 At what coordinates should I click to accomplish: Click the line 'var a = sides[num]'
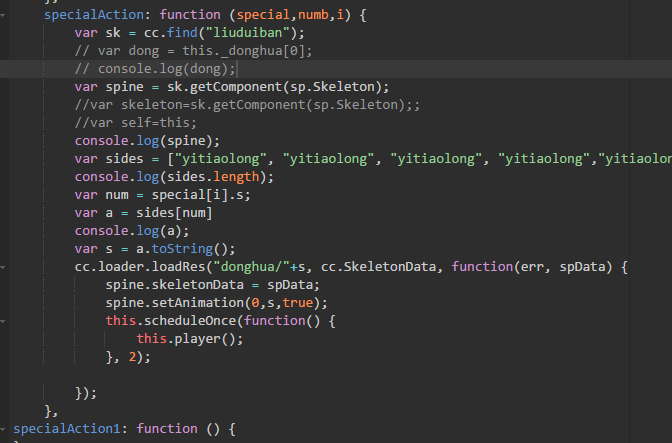(143, 213)
